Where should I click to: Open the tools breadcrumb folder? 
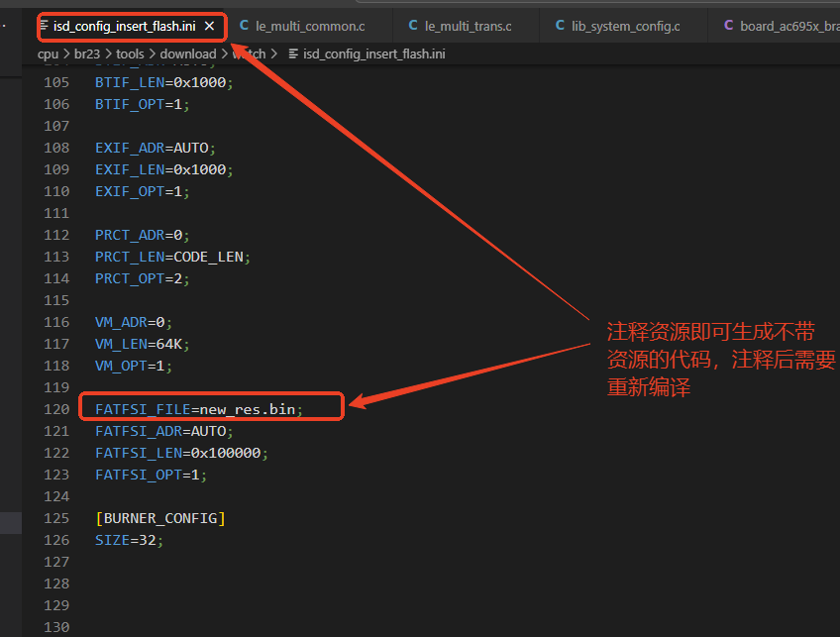pyautogui.click(x=130, y=54)
